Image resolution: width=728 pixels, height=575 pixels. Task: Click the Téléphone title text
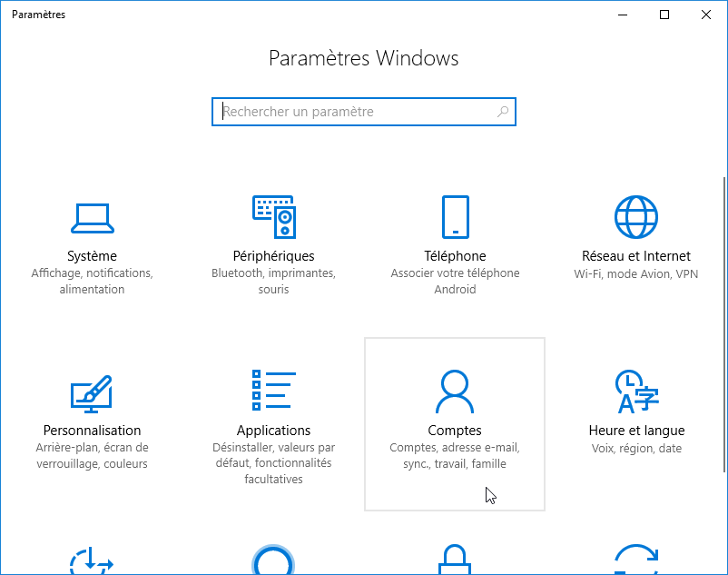point(455,256)
